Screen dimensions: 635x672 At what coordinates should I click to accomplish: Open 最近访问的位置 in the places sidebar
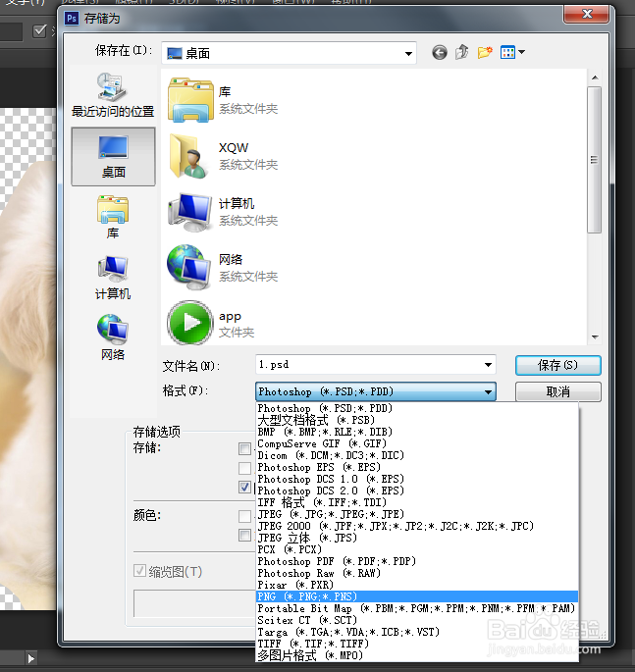(x=113, y=95)
